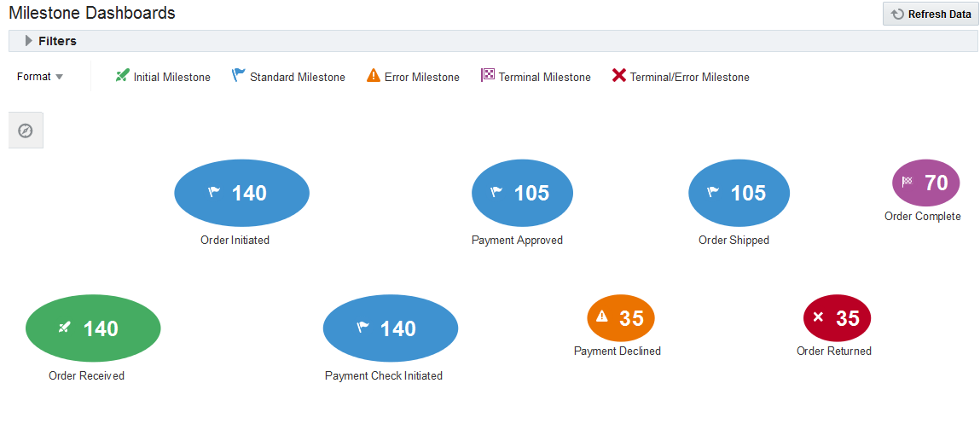Select the green Order Received bubble
Viewport: 980px width, 424px height.
coord(93,328)
